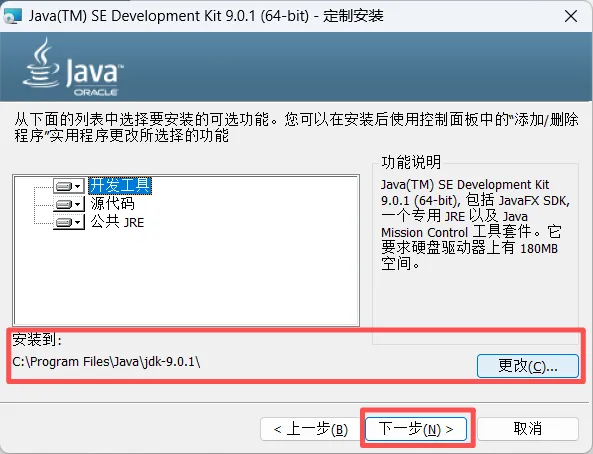Click the installer icon in the title bar
This screenshot has width=593, height=454.
pos(12,16)
